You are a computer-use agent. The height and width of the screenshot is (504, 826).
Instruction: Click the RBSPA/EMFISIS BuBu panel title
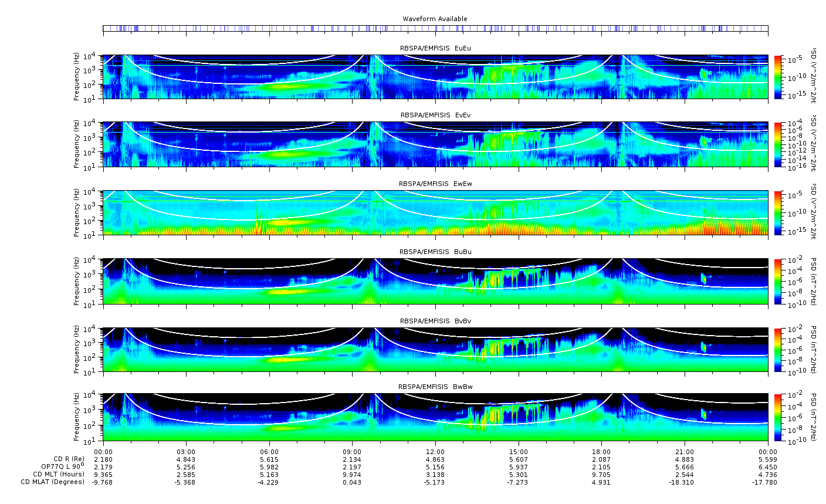435,252
